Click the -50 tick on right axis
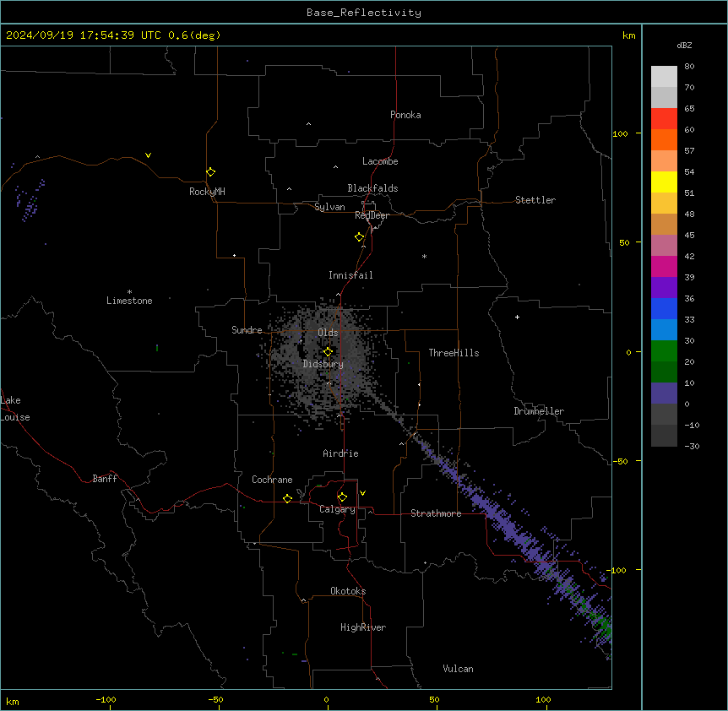Image resolution: width=728 pixels, height=711 pixels. [620, 461]
